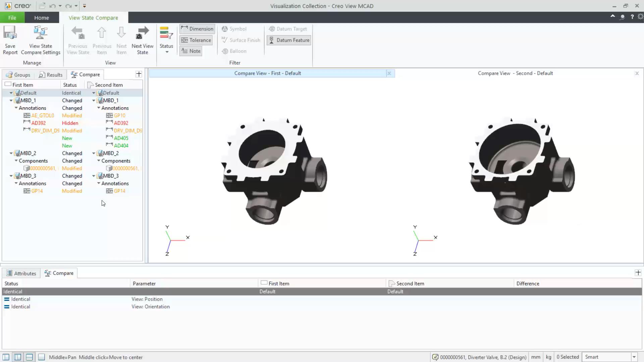Viewport: 644px width, 362px height.
Task: Close the Compare View First pane
Action: 389,73
